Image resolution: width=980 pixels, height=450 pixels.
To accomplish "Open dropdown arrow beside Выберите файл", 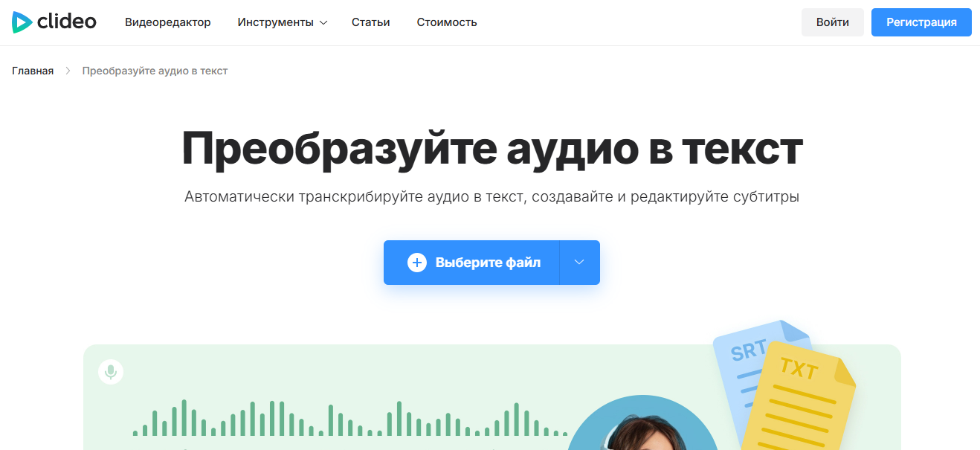I will pos(579,263).
